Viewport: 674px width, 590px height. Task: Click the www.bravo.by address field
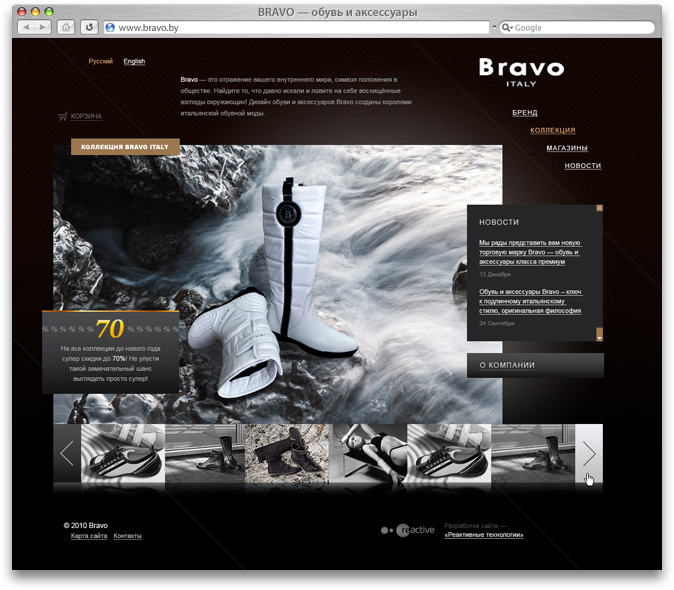(297, 28)
